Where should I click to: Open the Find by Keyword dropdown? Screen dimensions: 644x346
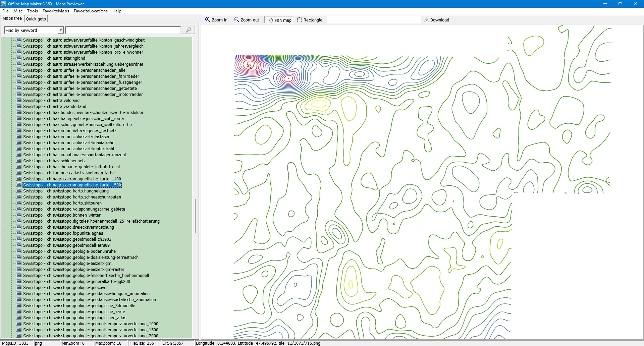pyautogui.click(x=61, y=30)
